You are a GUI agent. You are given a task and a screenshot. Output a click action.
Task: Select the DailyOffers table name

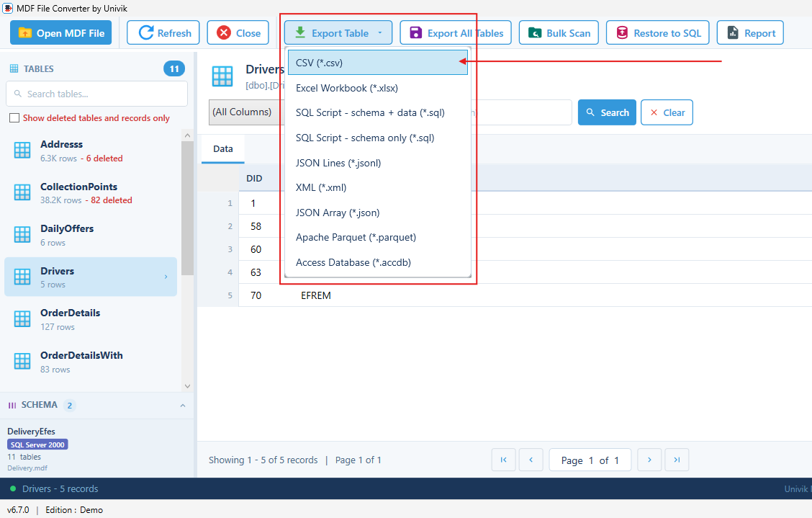[x=67, y=228]
